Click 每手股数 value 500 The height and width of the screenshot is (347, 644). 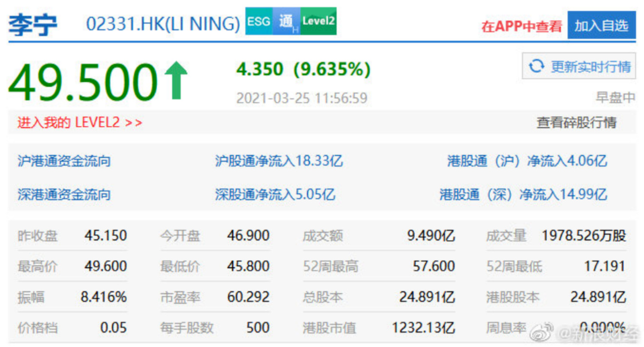click(x=258, y=327)
